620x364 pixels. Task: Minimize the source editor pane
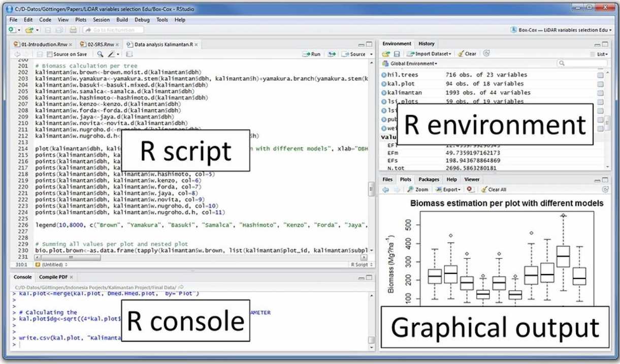point(361,45)
